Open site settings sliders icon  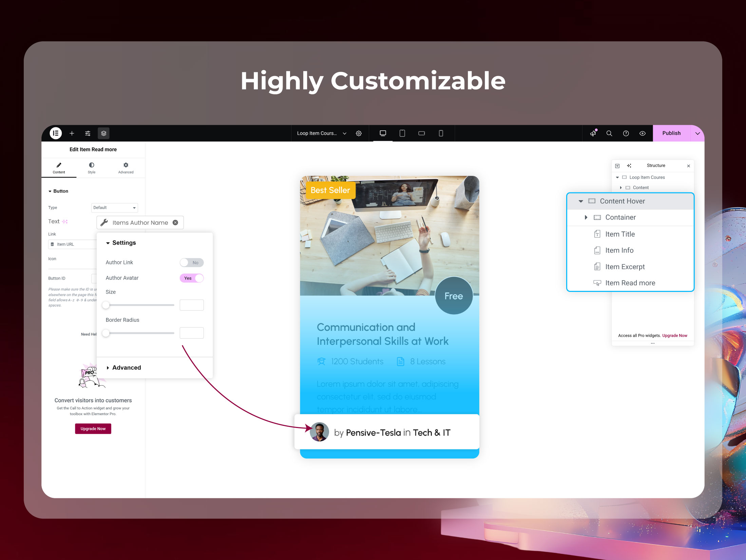tap(88, 133)
